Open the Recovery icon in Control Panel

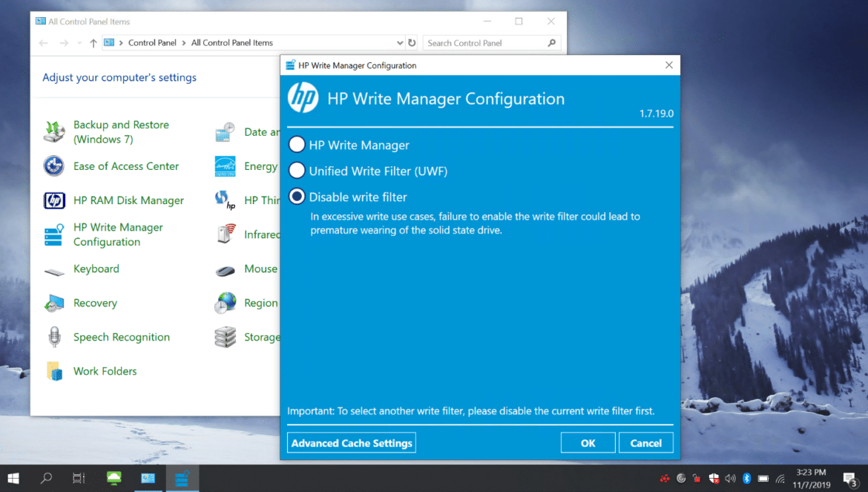pos(54,303)
